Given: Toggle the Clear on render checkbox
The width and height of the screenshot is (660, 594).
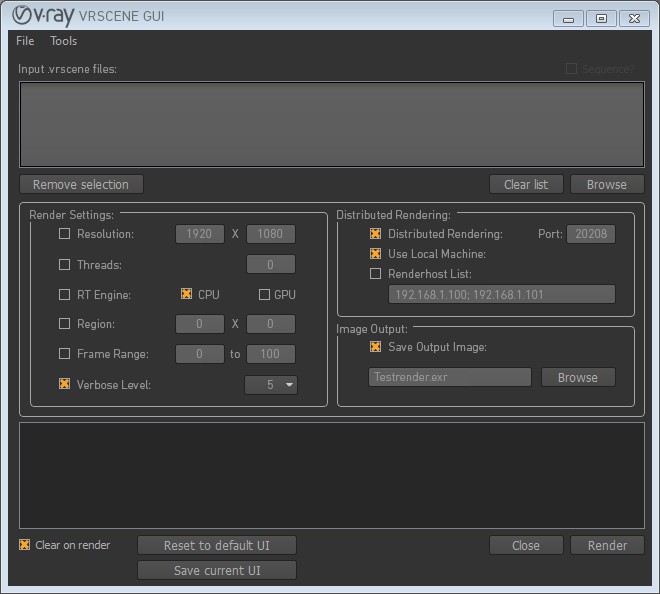Looking at the screenshot, I should [x=24, y=545].
